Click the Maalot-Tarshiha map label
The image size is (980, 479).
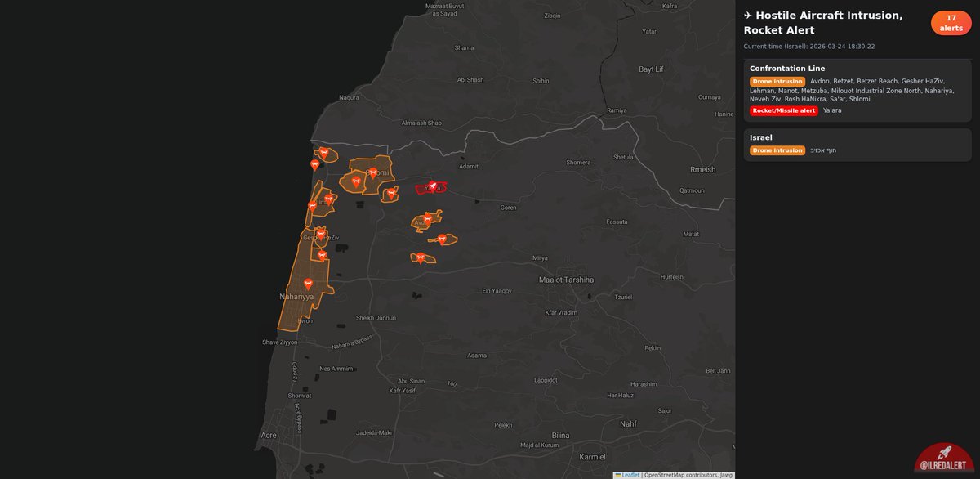tap(566, 280)
